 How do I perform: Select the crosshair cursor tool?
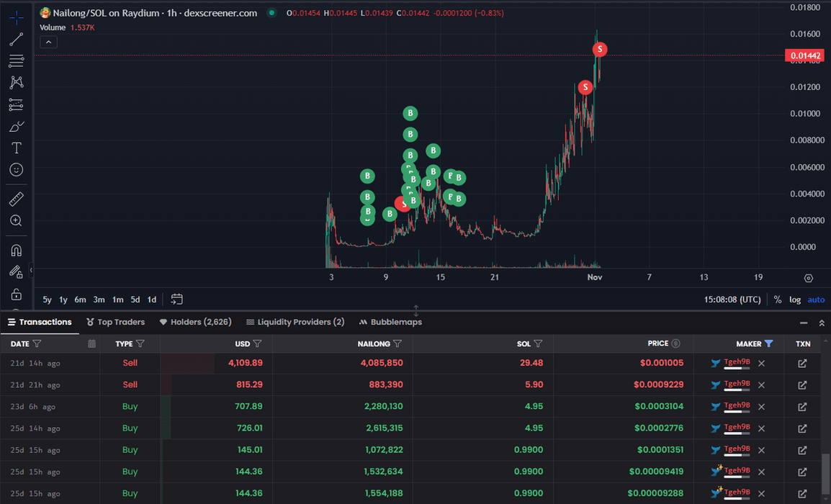[17, 17]
